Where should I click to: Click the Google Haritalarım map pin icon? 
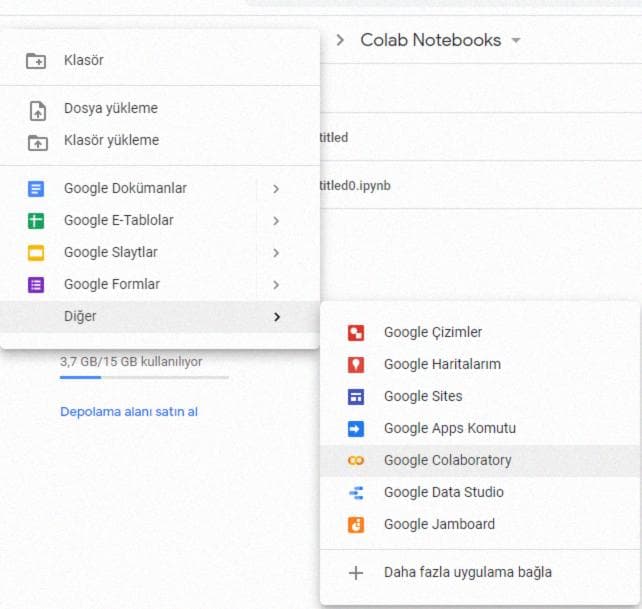click(x=356, y=364)
